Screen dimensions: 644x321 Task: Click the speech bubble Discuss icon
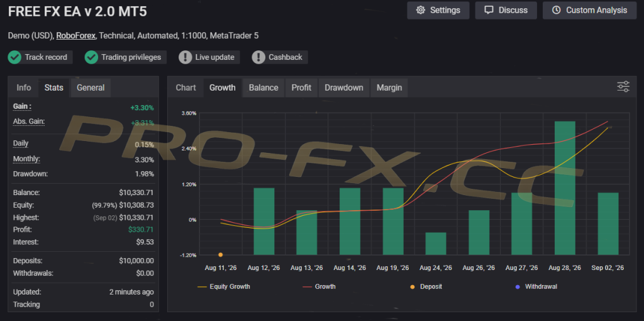tap(489, 10)
